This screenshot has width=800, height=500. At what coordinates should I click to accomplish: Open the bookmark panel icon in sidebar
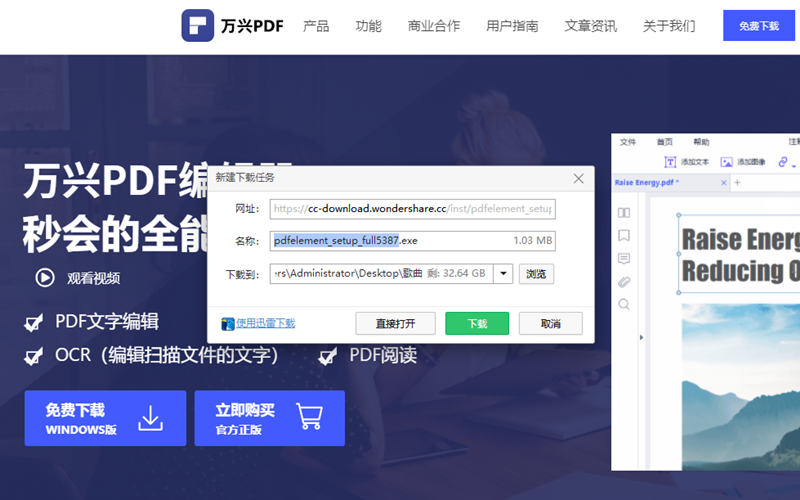coord(624,236)
